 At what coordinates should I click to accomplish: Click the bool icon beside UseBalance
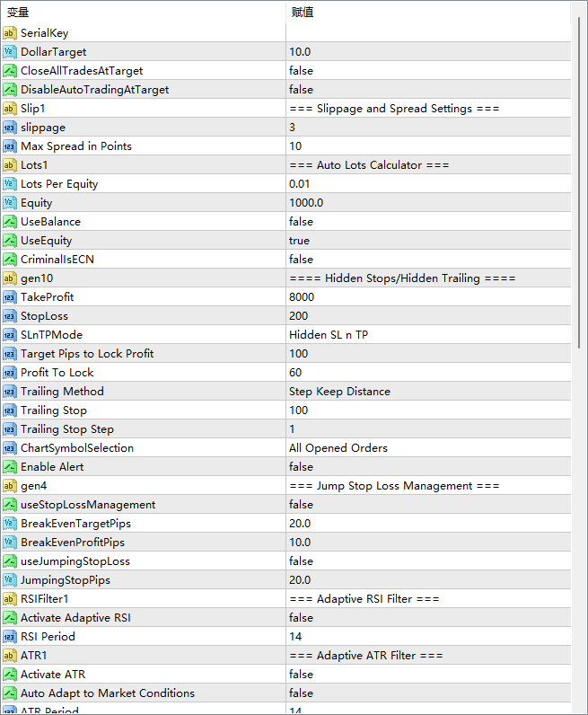click(10, 222)
